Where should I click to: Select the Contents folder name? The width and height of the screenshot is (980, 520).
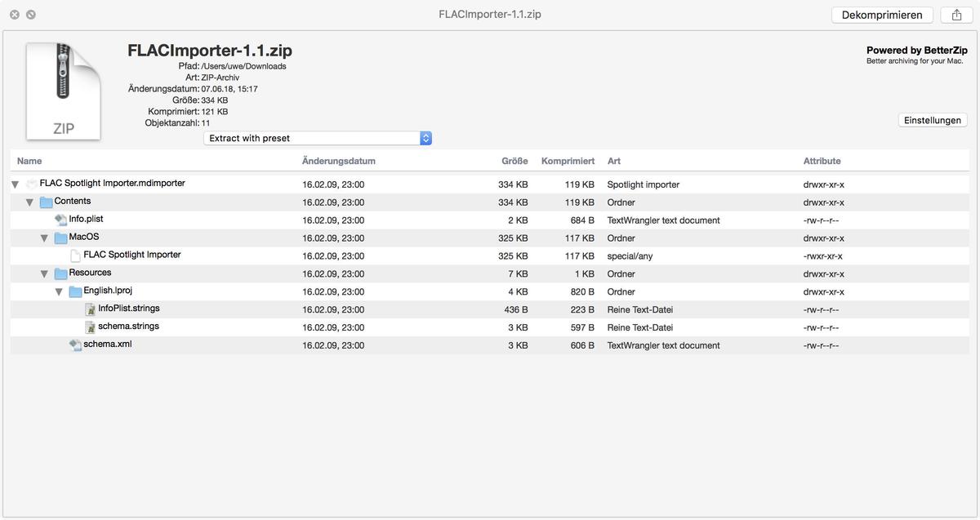coord(73,201)
